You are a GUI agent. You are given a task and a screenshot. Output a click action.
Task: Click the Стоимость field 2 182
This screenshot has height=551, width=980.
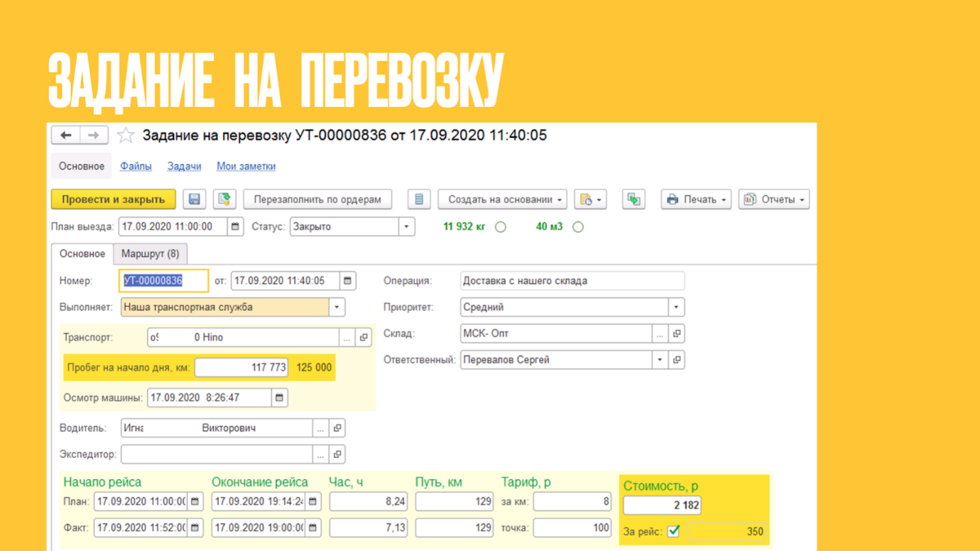pos(663,506)
